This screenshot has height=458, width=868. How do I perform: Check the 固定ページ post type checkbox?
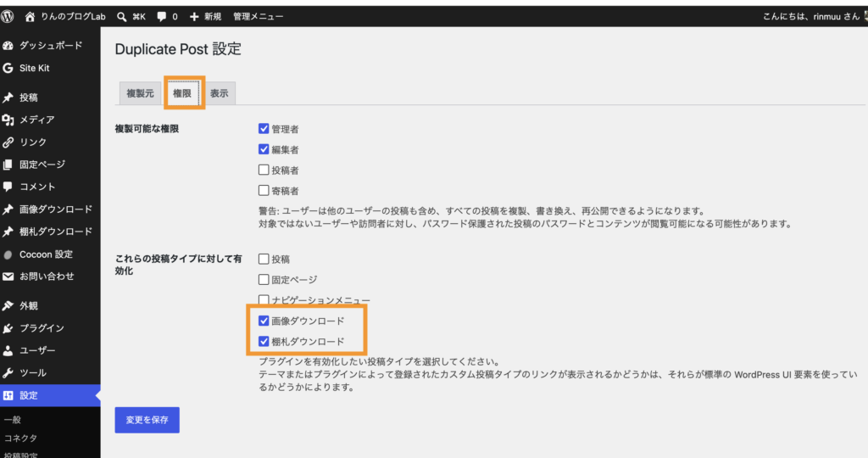click(x=264, y=280)
